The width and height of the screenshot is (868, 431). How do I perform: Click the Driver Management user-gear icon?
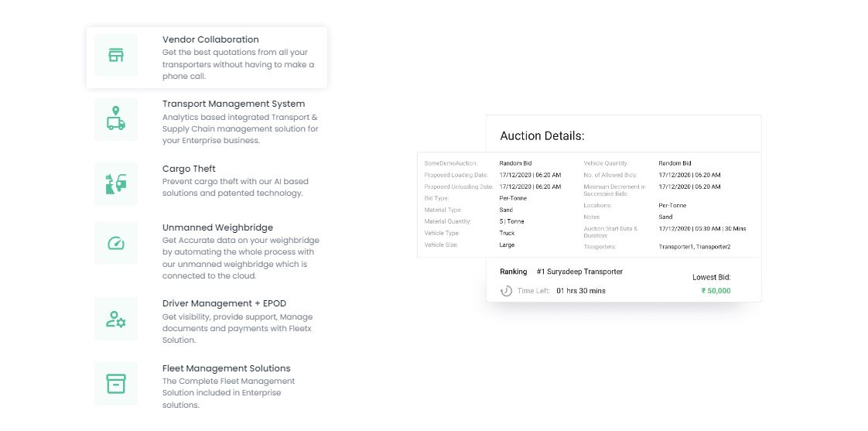coord(116,319)
